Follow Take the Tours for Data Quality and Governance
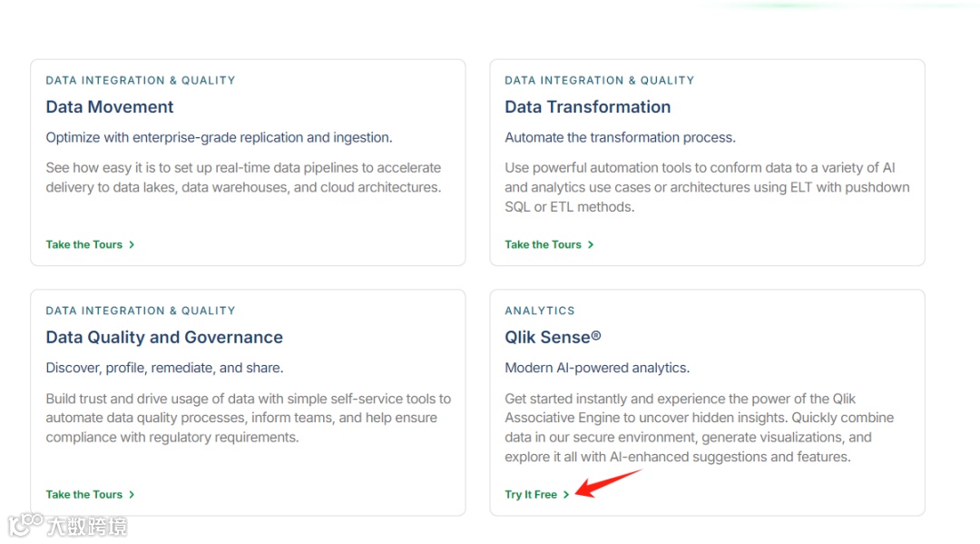The image size is (980, 544). (x=84, y=495)
